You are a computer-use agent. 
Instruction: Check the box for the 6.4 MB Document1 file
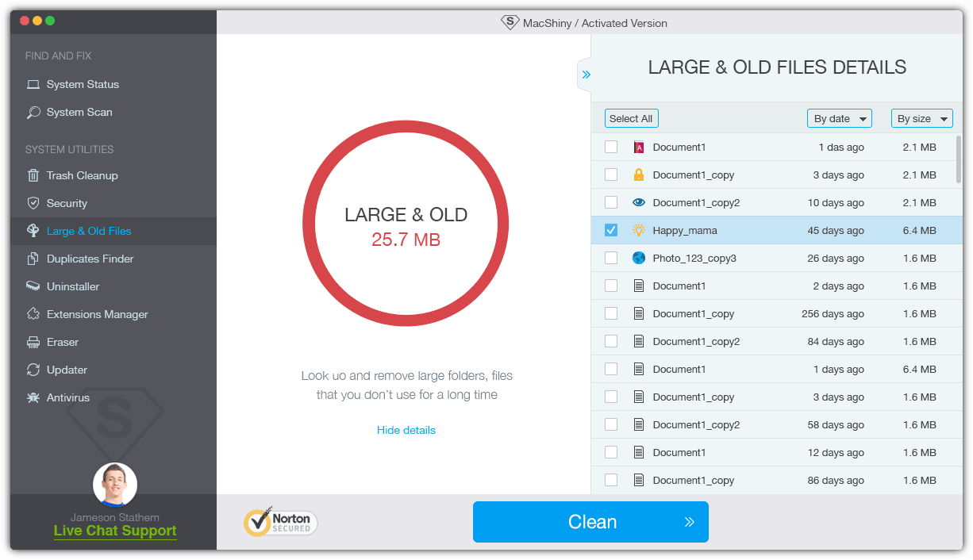[x=611, y=369]
